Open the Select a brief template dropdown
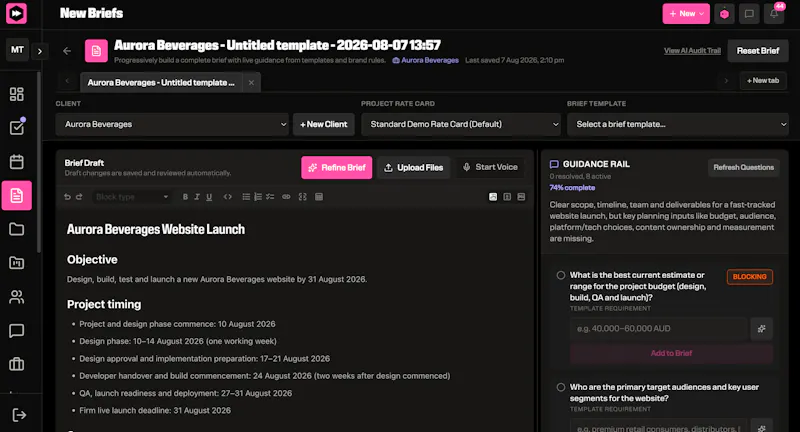The width and height of the screenshot is (800, 432). (x=678, y=124)
